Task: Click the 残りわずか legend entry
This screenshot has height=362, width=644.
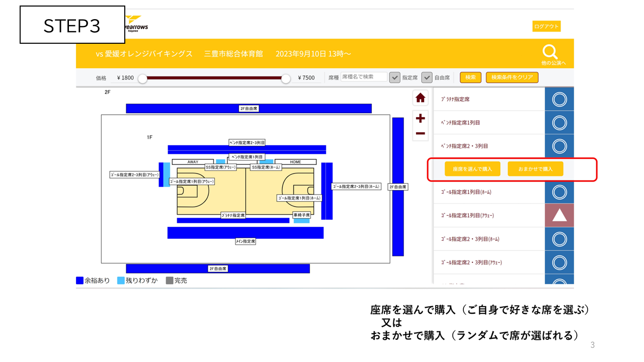Action: (137, 281)
